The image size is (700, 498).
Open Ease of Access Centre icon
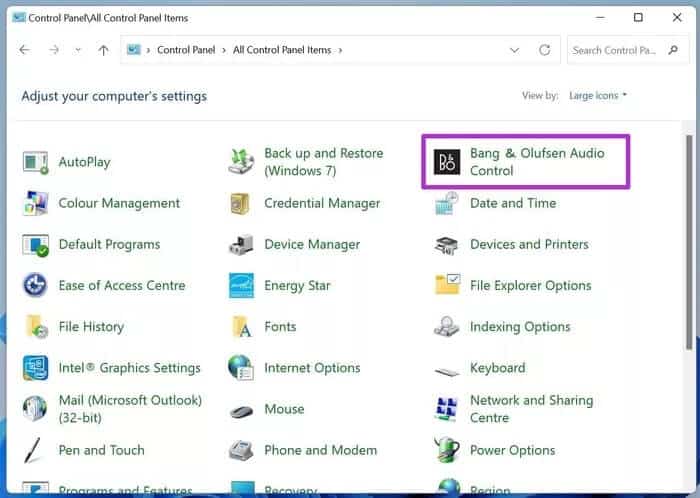point(35,285)
